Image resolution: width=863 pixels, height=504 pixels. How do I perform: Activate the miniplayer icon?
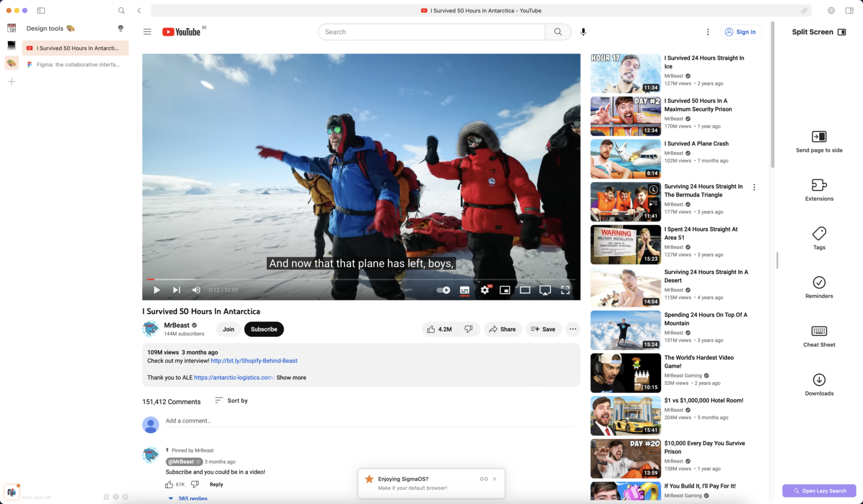(x=505, y=290)
